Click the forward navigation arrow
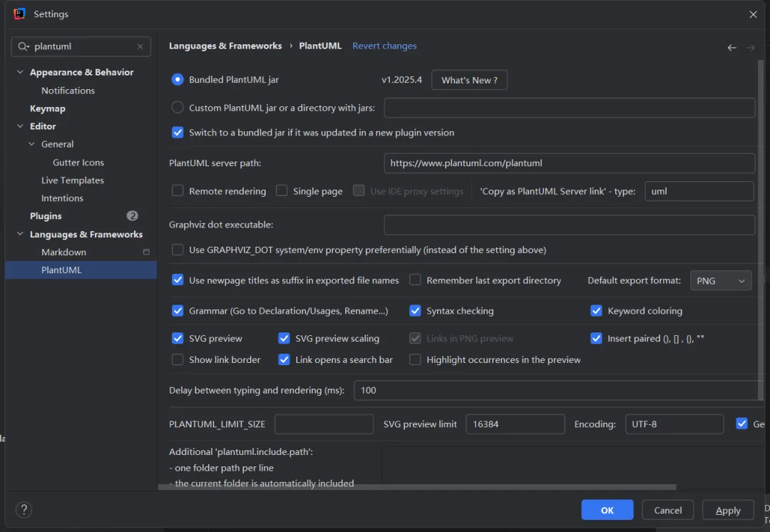The width and height of the screenshot is (770, 532). [x=750, y=47]
